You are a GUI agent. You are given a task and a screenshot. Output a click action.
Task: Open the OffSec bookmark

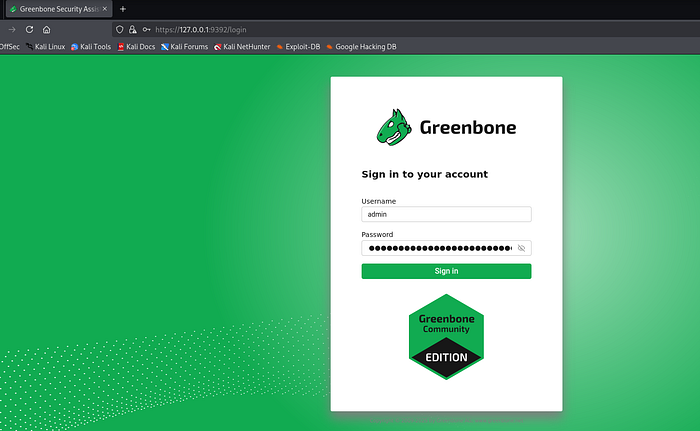tap(9, 46)
